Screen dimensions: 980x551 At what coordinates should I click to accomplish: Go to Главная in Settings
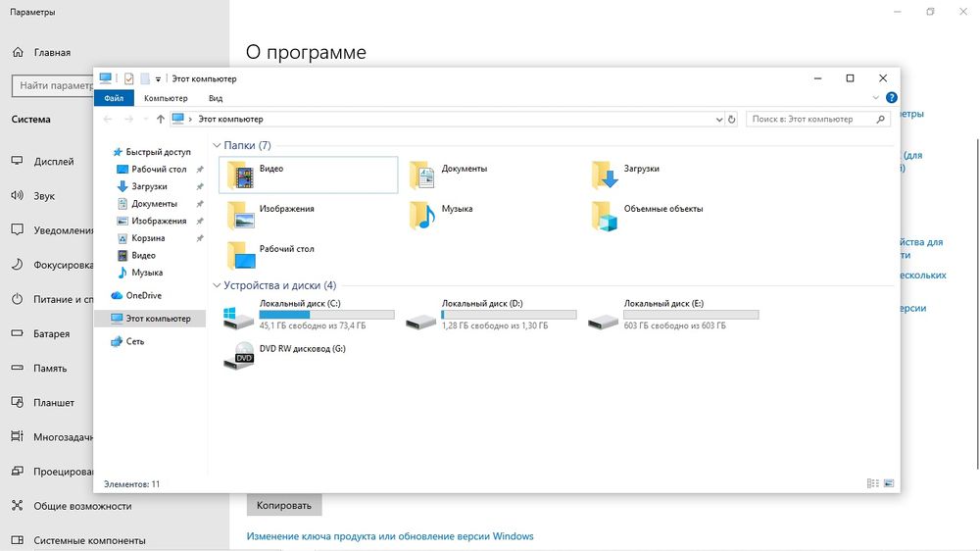pos(53,53)
